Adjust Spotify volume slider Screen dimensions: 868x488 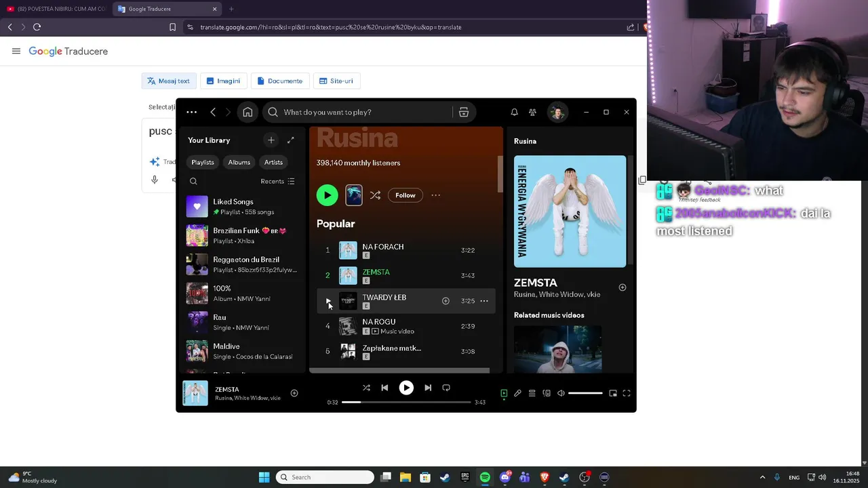[585, 393]
